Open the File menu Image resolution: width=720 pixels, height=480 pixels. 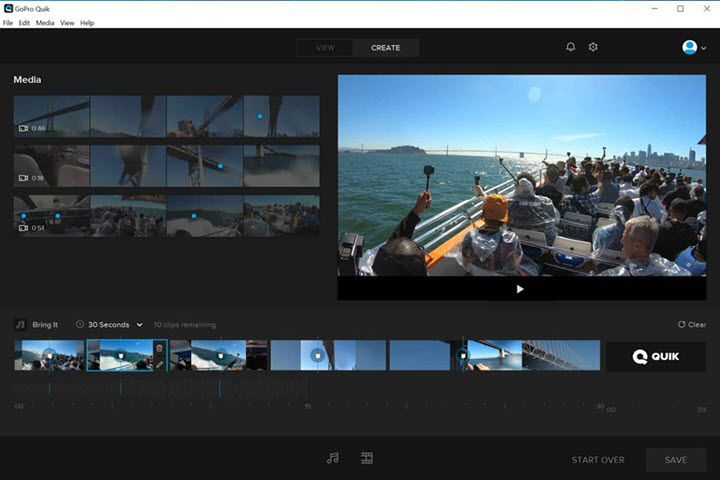point(8,23)
